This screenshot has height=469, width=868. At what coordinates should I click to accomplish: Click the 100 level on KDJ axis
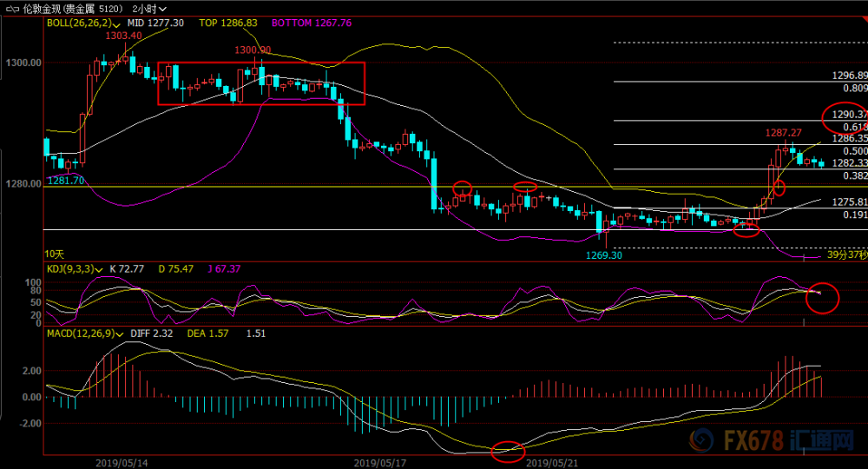[x=33, y=282]
